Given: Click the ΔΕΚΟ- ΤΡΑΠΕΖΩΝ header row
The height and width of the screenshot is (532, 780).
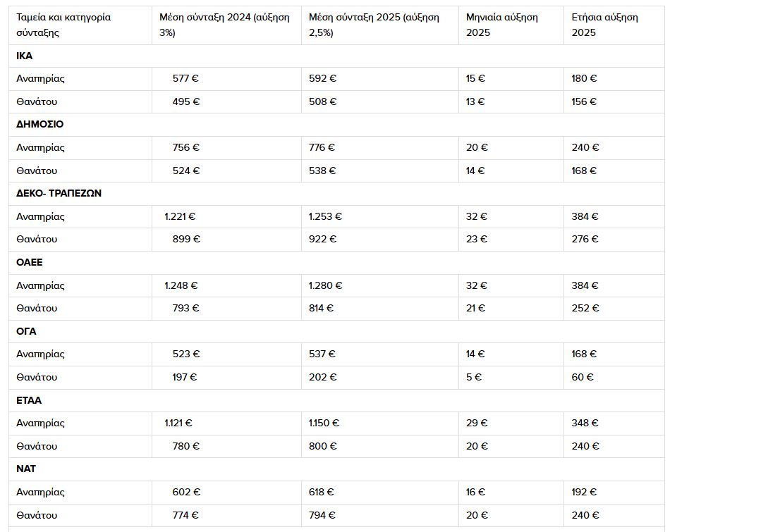Looking at the screenshot, I should (x=337, y=194).
